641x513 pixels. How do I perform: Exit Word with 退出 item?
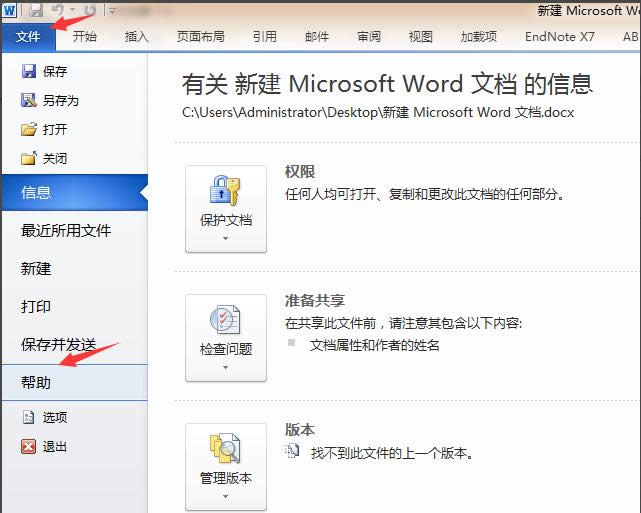[x=54, y=446]
